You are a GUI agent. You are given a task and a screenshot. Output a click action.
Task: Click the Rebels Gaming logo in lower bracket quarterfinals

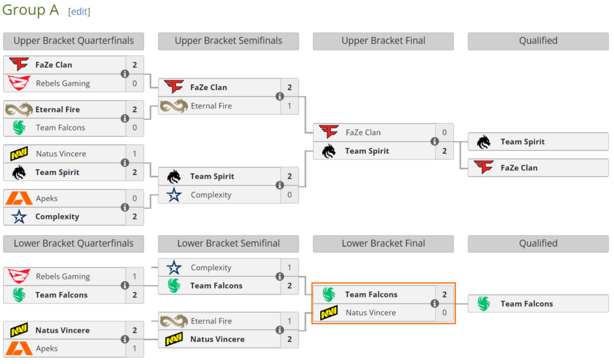pos(19,276)
